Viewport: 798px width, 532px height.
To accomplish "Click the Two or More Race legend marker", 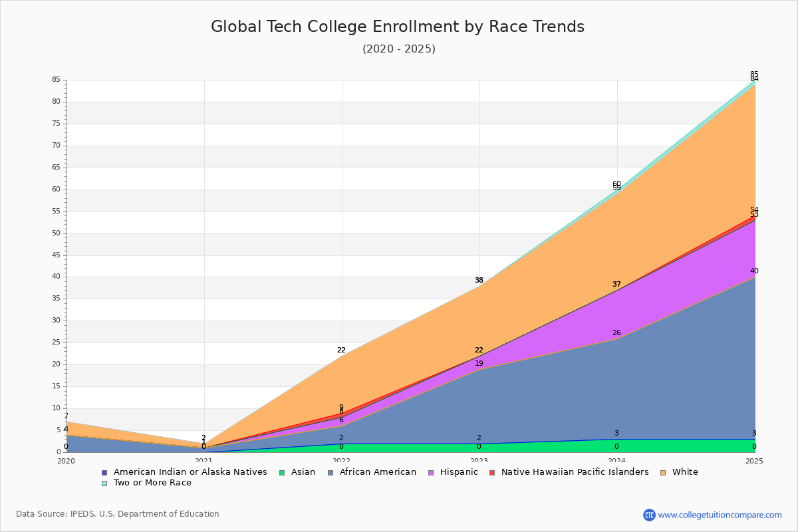I will 104,483.
